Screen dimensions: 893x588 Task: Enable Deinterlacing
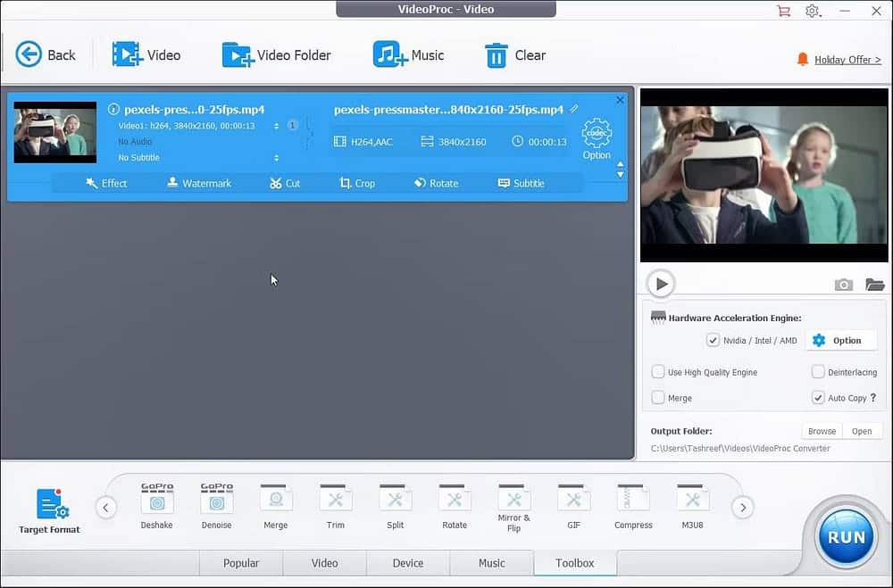click(817, 372)
